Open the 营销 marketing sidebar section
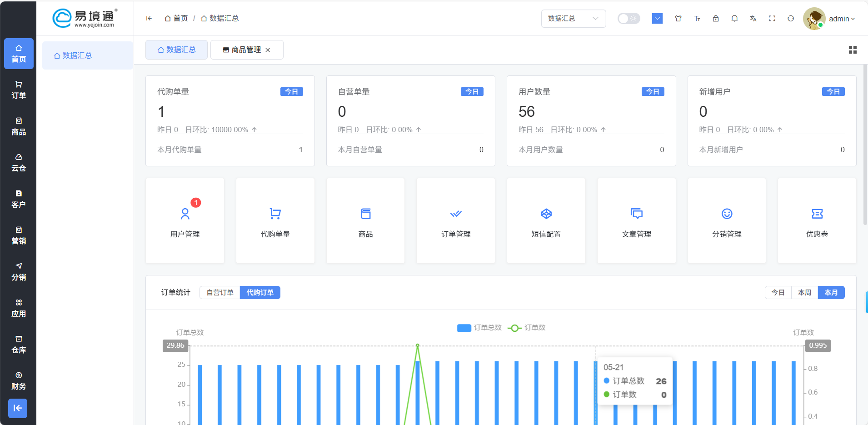Screen dimensions: 868x425 tap(19, 235)
